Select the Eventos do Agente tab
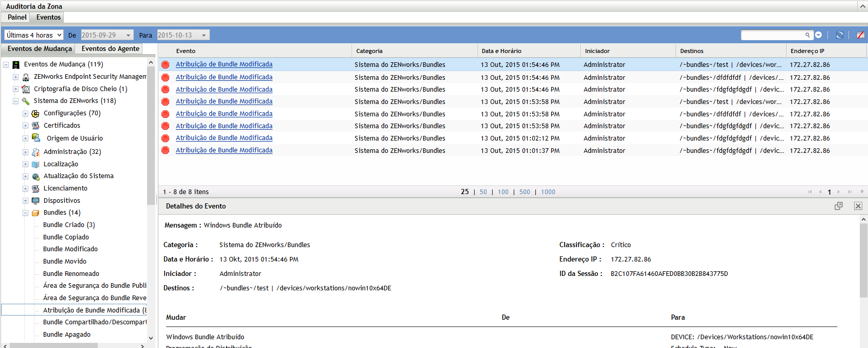 pos(111,48)
